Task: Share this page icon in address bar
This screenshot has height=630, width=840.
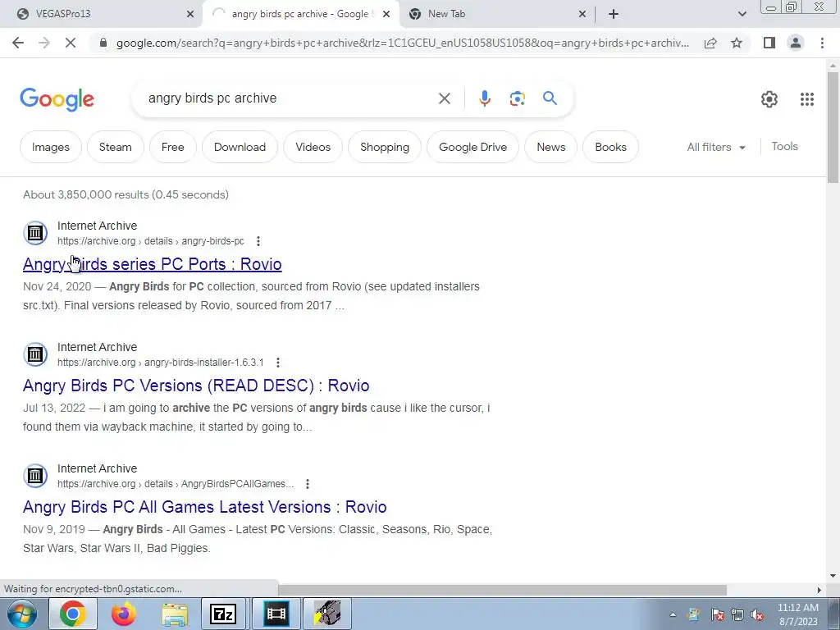Action: click(710, 43)
